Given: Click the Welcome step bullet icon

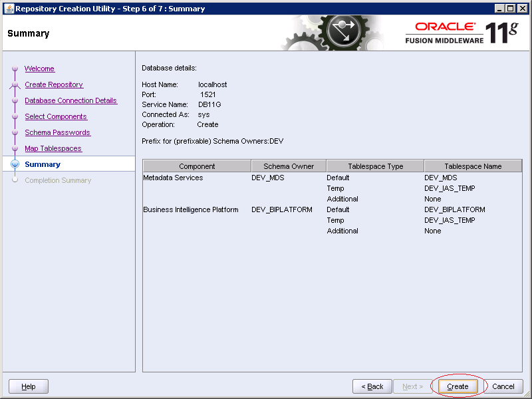Looking at the screenshot, I should [15, 68].
